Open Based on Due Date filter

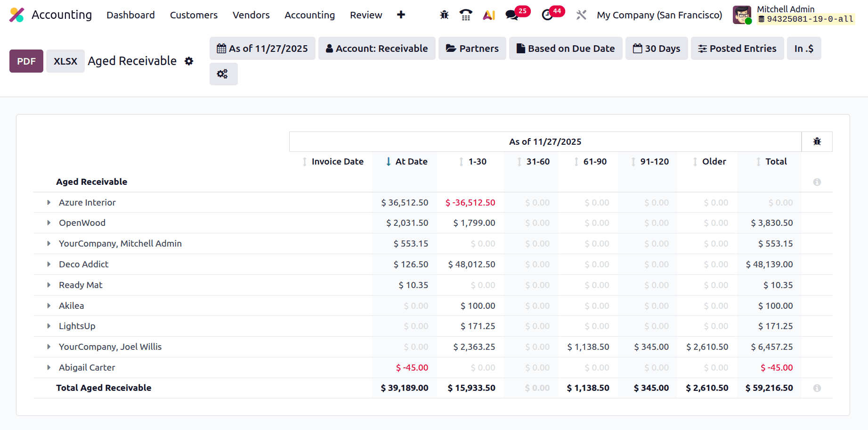(x=566, y=49)
